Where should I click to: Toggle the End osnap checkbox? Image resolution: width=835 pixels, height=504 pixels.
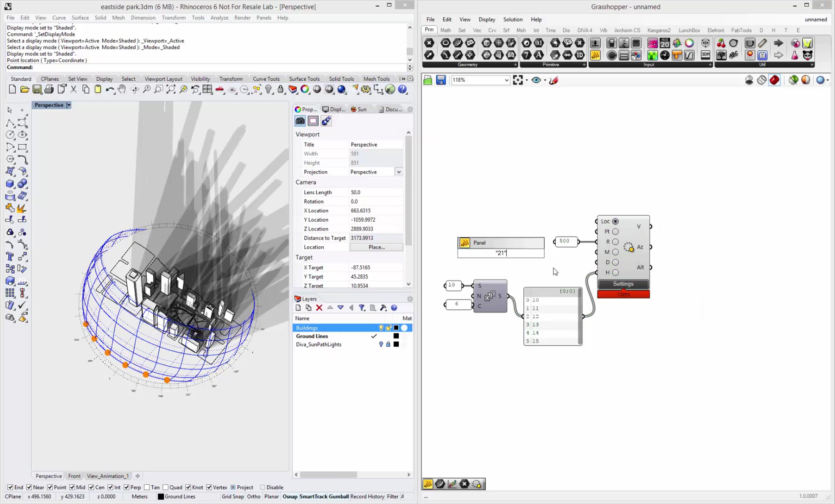[10, 487]
